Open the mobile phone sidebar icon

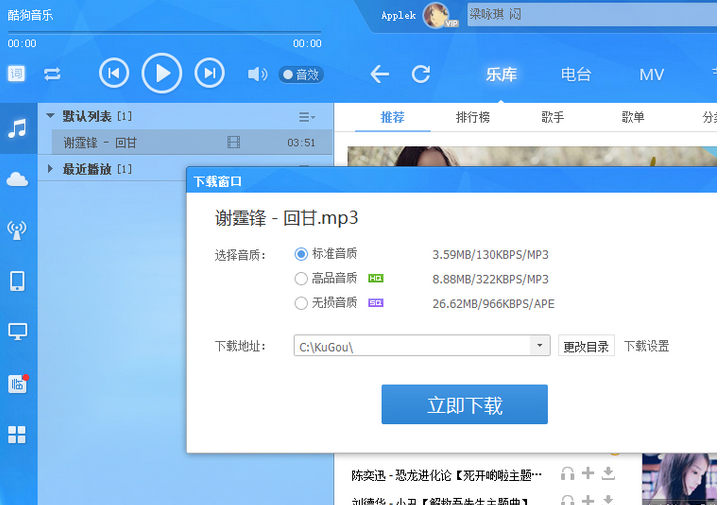pyautogui.click(x=17, y=281)
